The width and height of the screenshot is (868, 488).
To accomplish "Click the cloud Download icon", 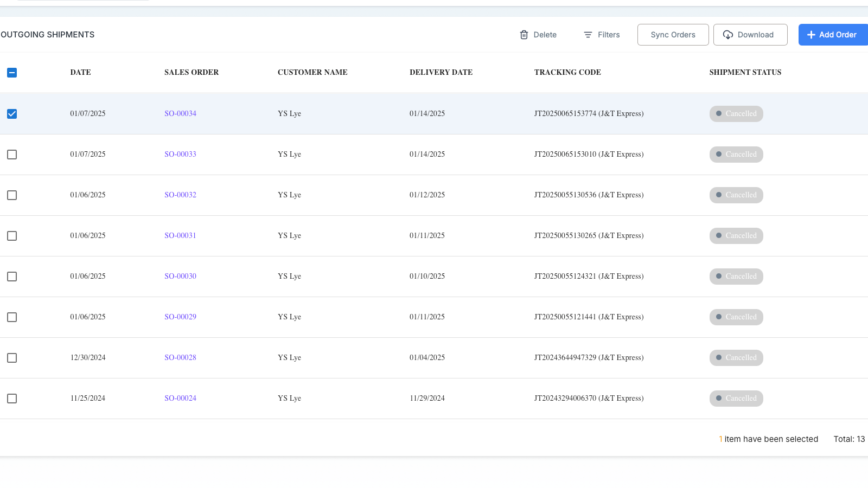I will (x=728, y=35).
